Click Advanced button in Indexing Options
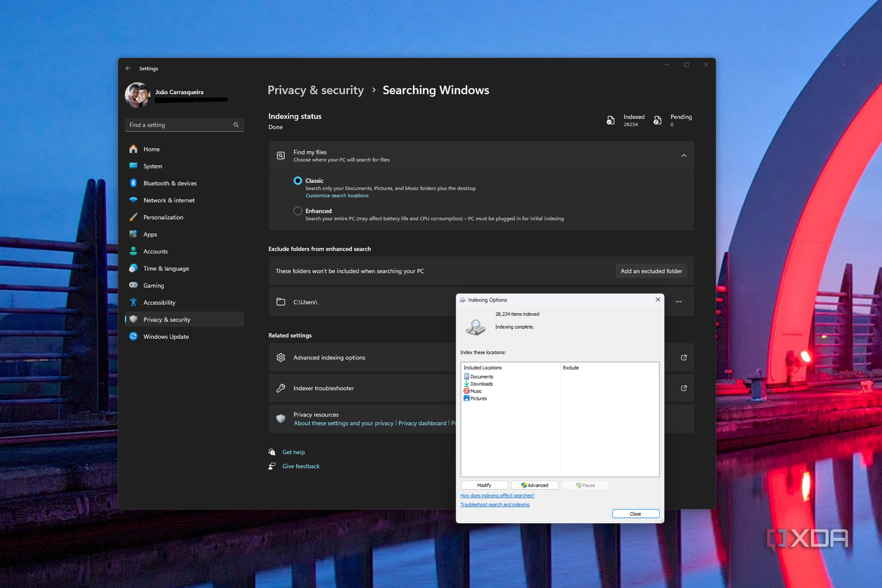 pos(535,485)
